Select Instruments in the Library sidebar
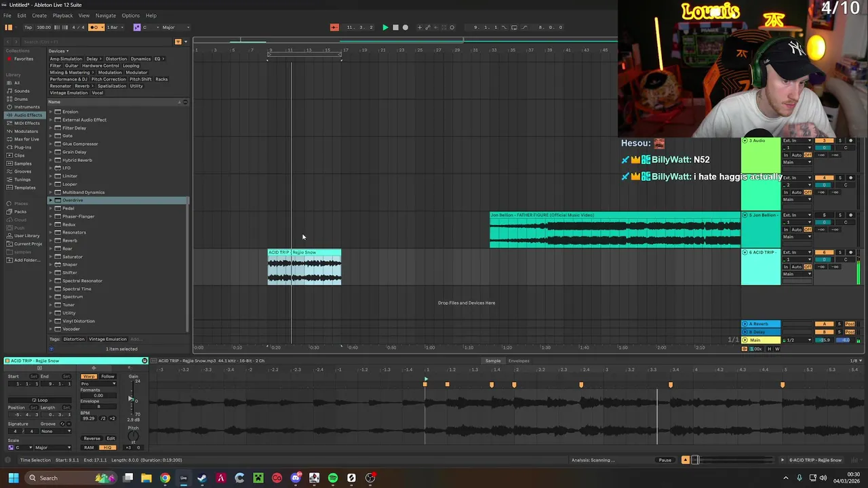The image size is (868, 488). tap(26, 107)
